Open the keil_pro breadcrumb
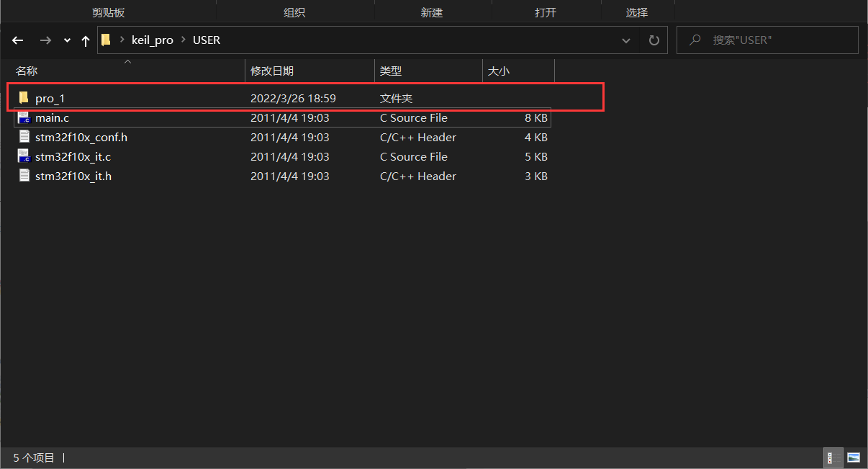This screenshot has width=868, height=469. [153, 40]
